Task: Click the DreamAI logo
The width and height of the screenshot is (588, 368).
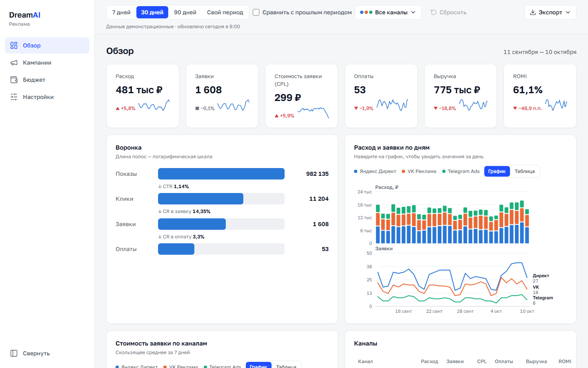Action: pyautogui.click(x=25, y=15)
